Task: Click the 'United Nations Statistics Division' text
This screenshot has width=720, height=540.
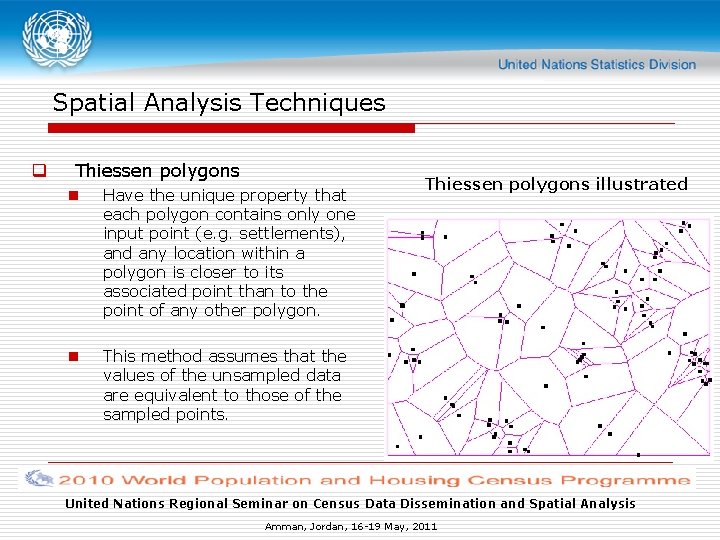Action: coord(597,64)
